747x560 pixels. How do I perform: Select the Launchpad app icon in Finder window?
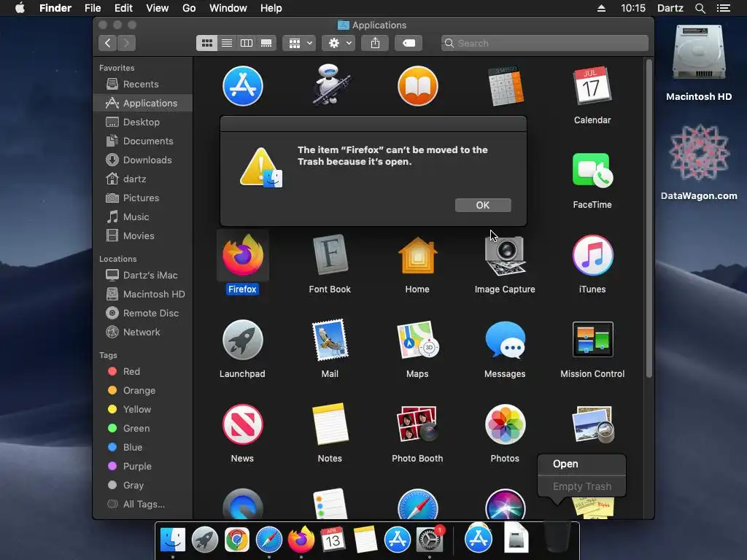[x=242, y=340]
